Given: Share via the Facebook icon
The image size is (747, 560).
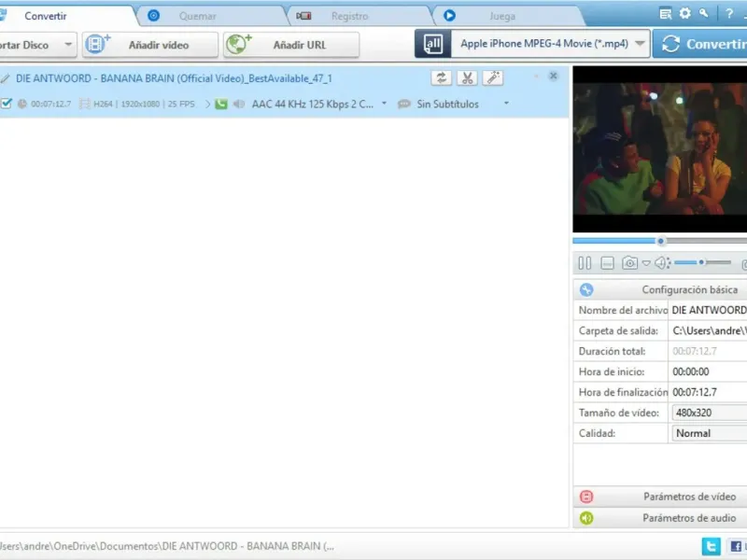Looking at the screenshot, I should point(736,546).
